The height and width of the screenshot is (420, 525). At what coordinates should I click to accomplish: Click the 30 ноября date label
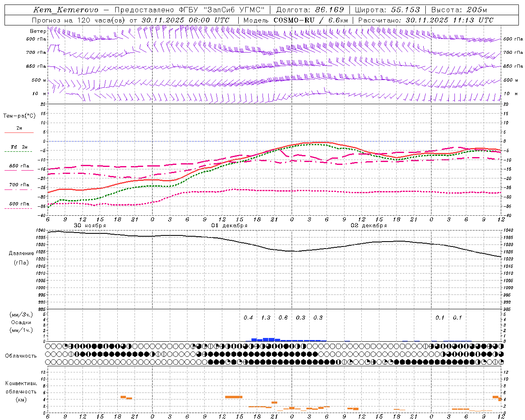(x=90, y=226)
